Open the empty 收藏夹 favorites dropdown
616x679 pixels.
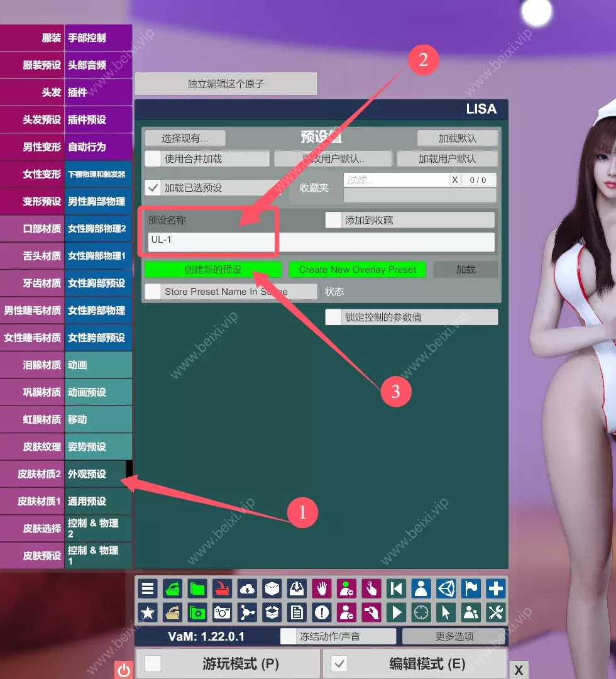coord(419,195)
